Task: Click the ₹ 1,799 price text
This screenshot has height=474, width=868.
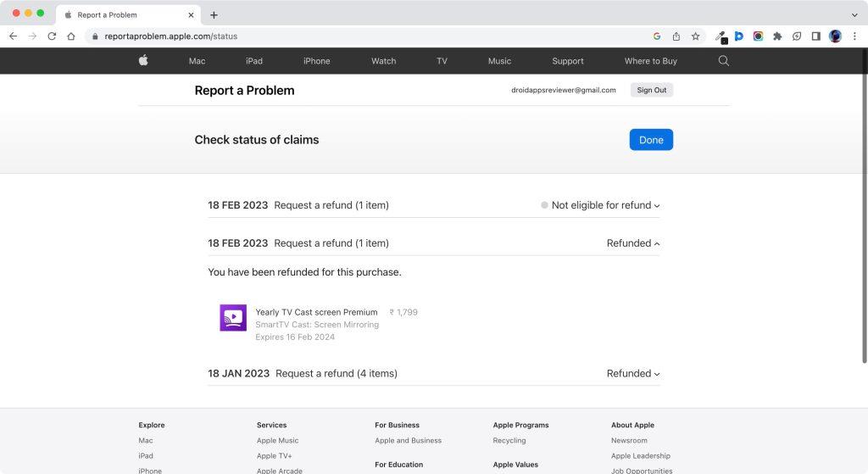Action: tap(403, 312)
